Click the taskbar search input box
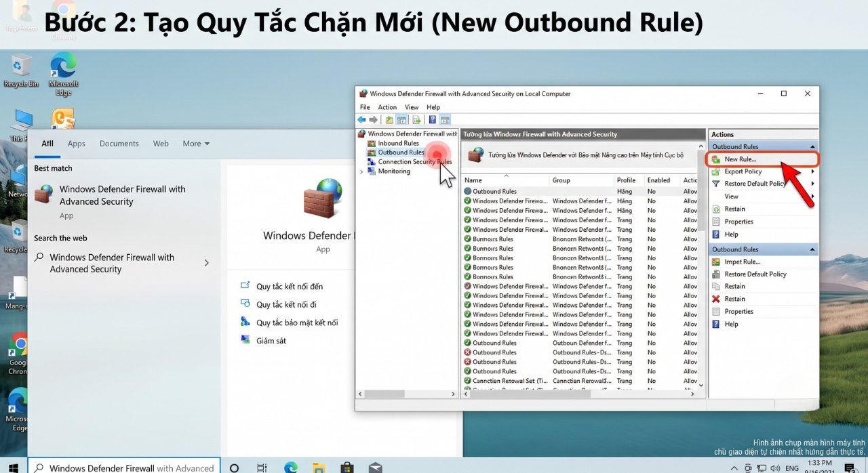This screenshot has width=868, height=473. [124, 468]
